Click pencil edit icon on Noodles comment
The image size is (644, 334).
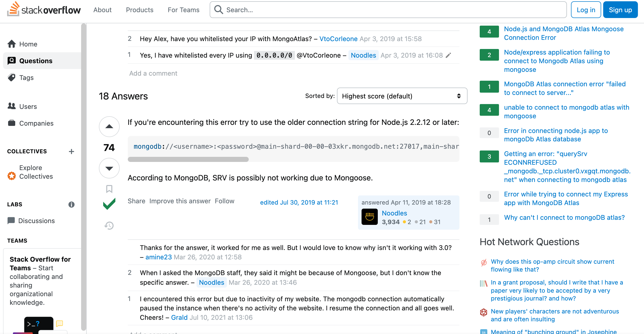tap(449, 55)
